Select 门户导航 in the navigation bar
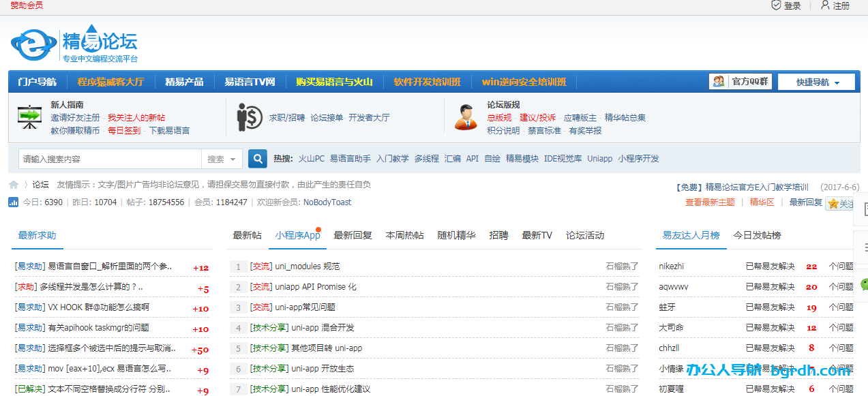Screen dimensions: 868x396 coord(38,82)
